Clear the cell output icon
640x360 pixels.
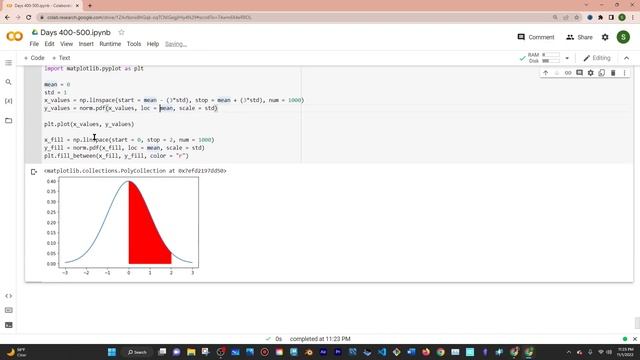[34, 172]
